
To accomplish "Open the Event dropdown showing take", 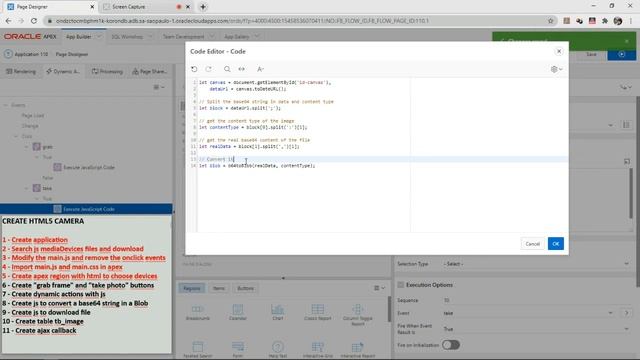I will point(529,313).
